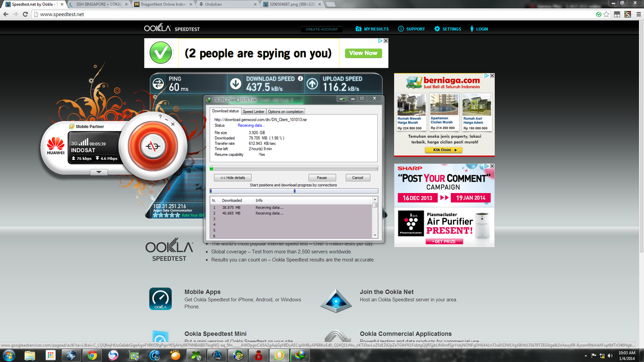Switch to Unduhan browser tab
Screen dimensions: 644x362
(225, 4)
